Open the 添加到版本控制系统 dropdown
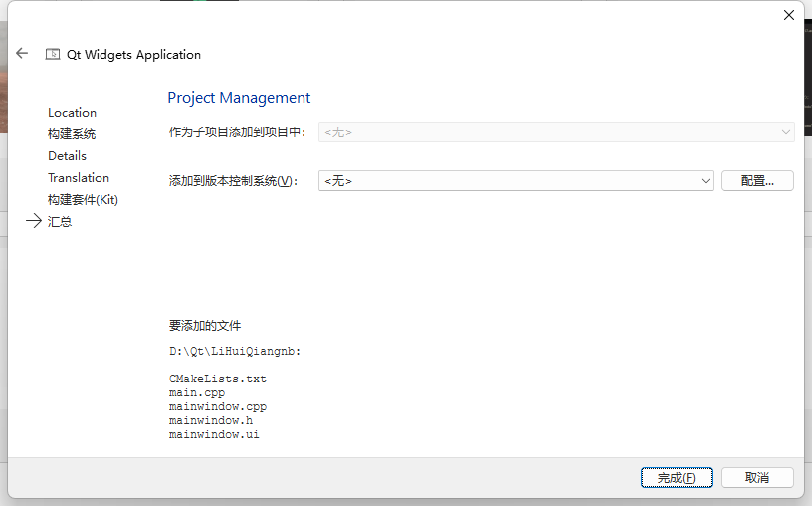The height and width of the screenshot is (506, 812). point(515,181)
